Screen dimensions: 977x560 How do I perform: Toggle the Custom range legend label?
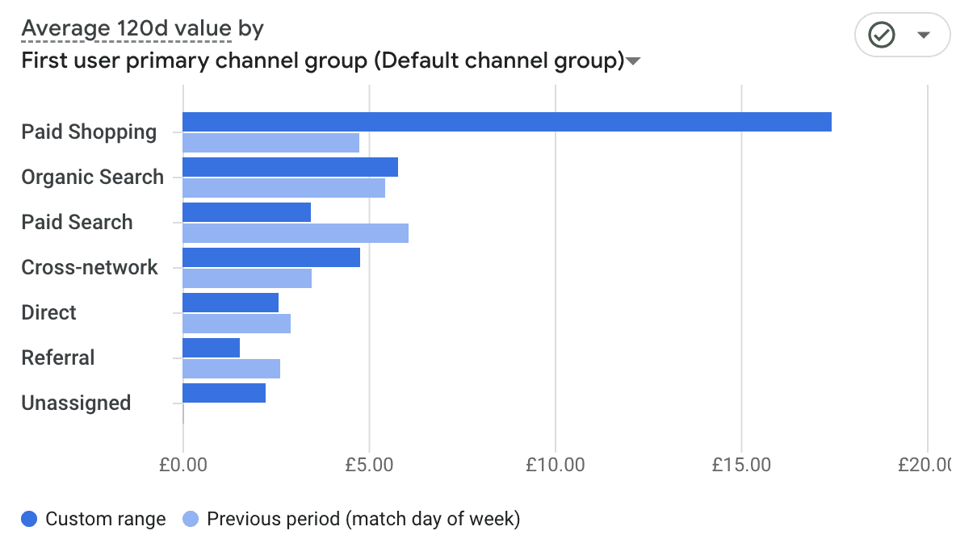tap(105, 519)
